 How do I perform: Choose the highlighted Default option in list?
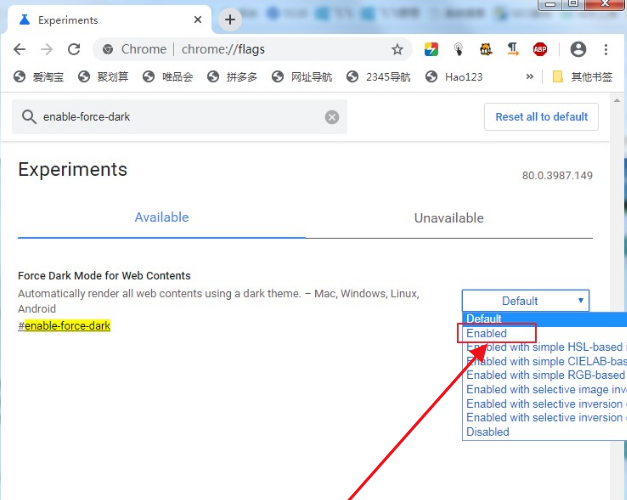pos(544,319)
